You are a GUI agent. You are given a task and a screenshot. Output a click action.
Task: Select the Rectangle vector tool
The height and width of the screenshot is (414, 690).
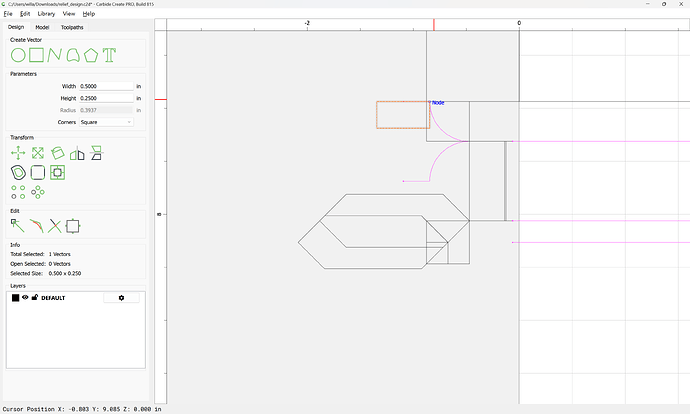click(37, 55)
